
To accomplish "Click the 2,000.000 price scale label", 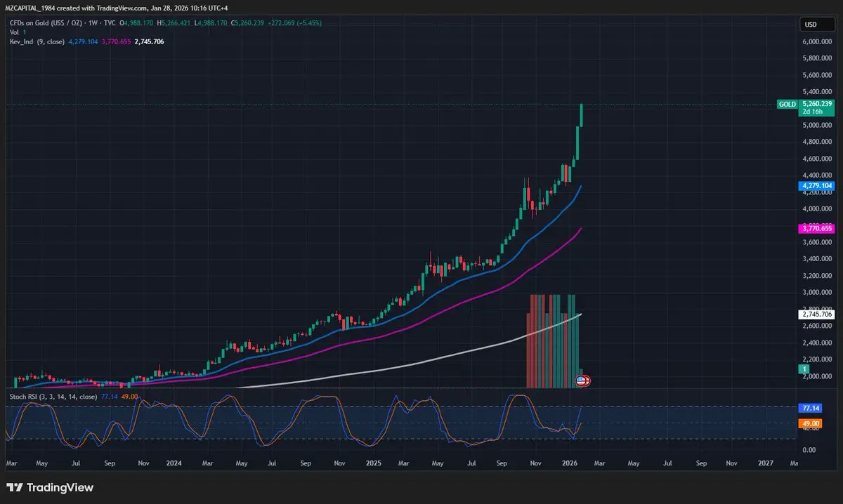I will point(817,376).
